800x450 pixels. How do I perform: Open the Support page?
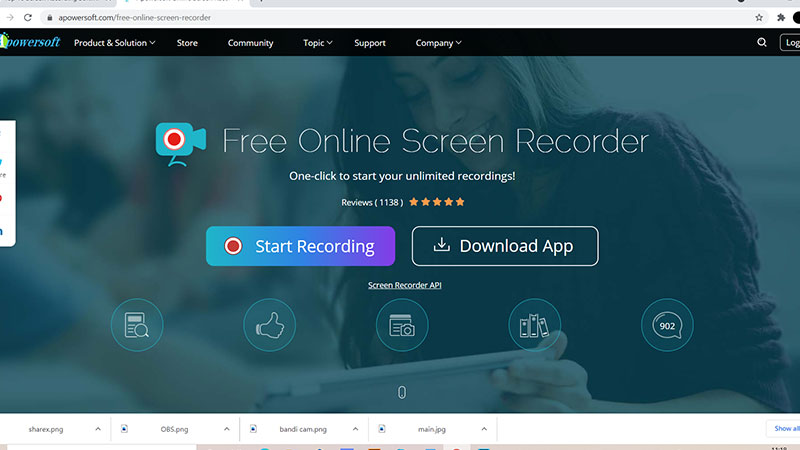370,43
